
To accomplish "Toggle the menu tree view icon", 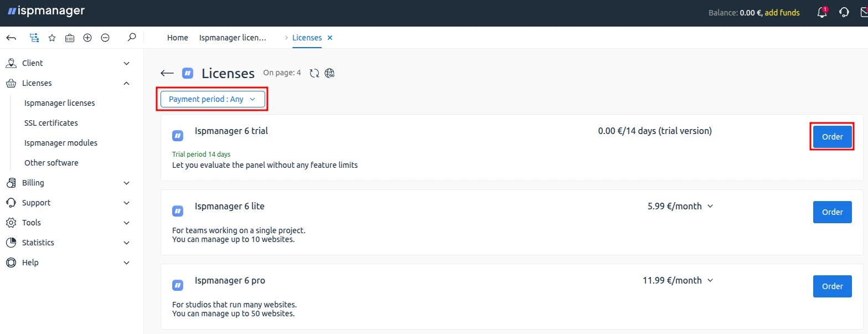I will point(34,38).
